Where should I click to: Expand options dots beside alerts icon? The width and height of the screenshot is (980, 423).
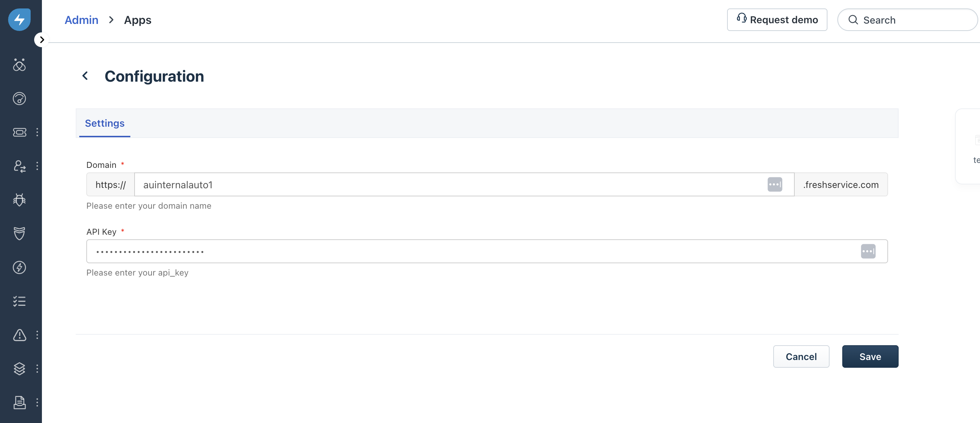pos(37,335)
